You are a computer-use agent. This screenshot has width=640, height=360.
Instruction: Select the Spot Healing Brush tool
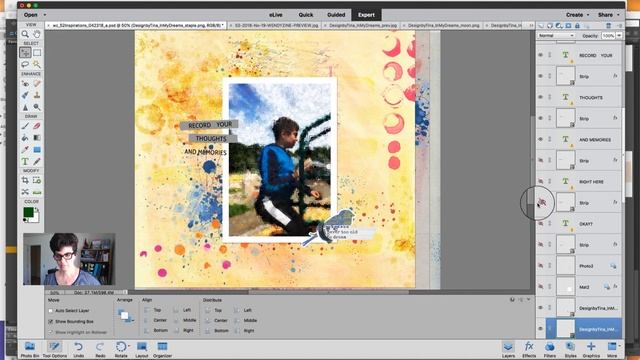(x=37, y=83)
